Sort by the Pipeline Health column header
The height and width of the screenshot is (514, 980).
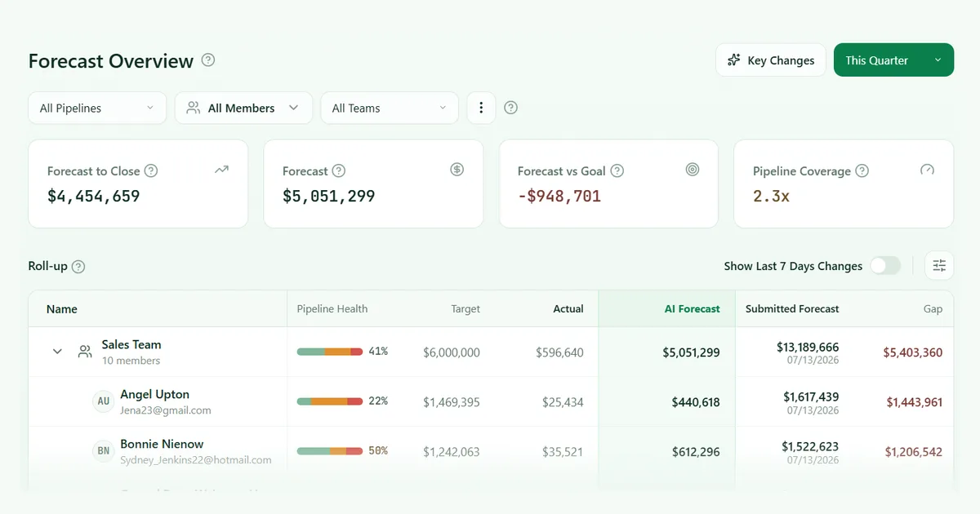pos(332,309)
